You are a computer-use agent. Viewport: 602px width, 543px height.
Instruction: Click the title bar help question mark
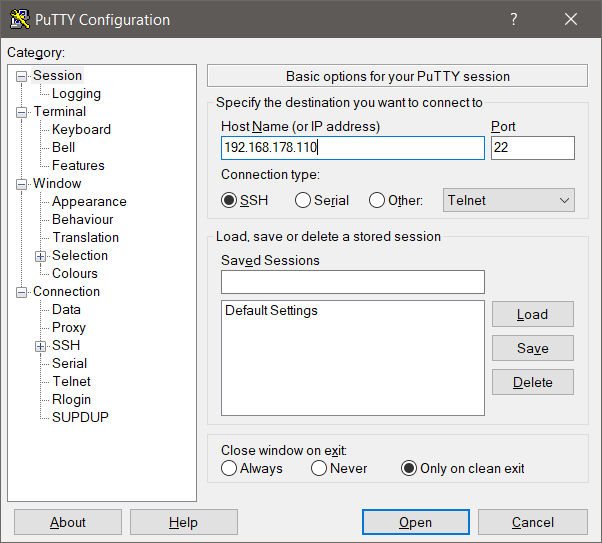click(514, 19)
